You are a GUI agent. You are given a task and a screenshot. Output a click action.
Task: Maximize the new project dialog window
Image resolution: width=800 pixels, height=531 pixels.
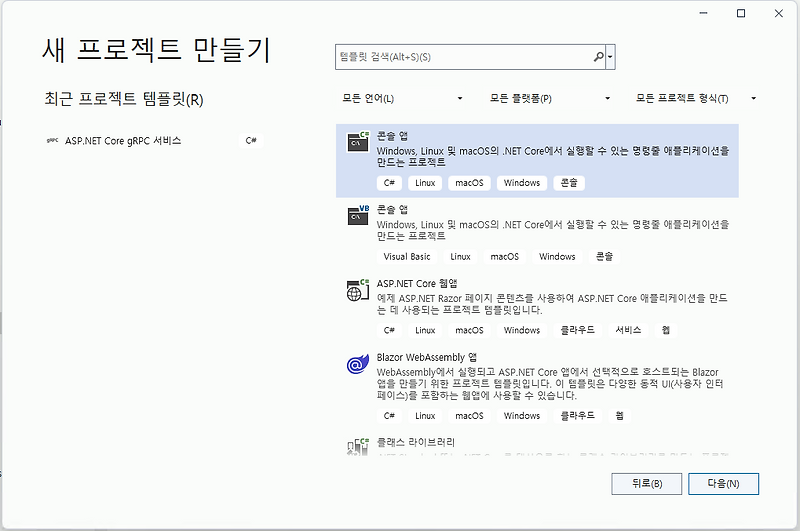pos(741,13)
